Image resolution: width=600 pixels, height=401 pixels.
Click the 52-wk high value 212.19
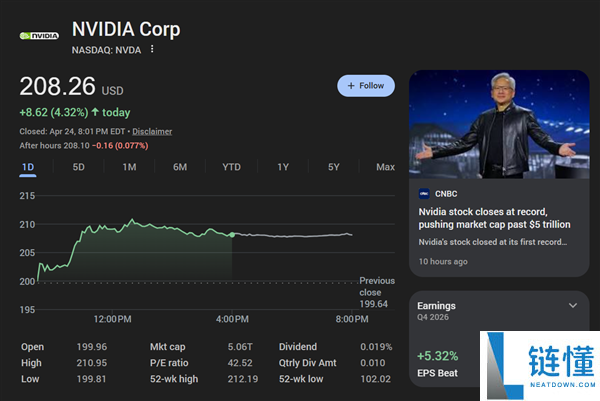point(243,379)
